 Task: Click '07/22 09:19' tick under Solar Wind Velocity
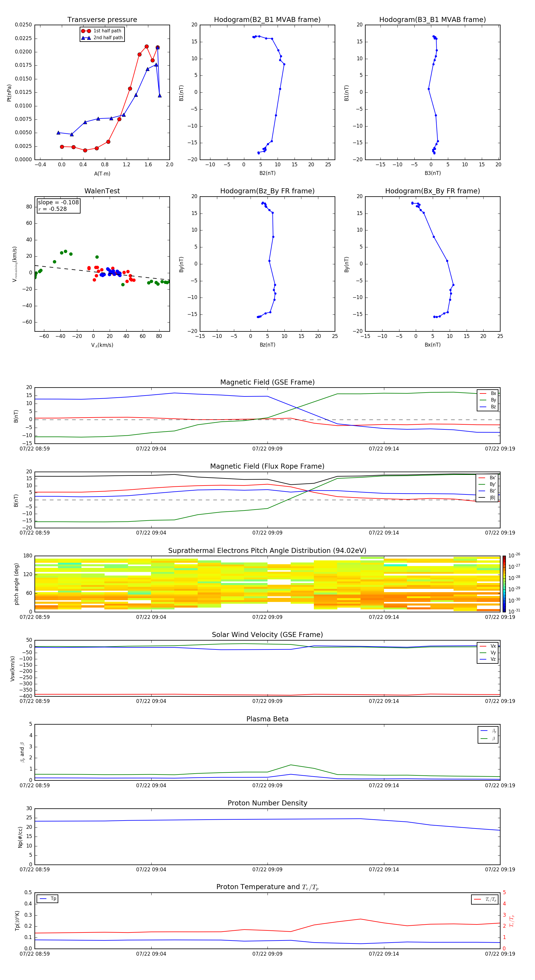[x=500, y=701]
